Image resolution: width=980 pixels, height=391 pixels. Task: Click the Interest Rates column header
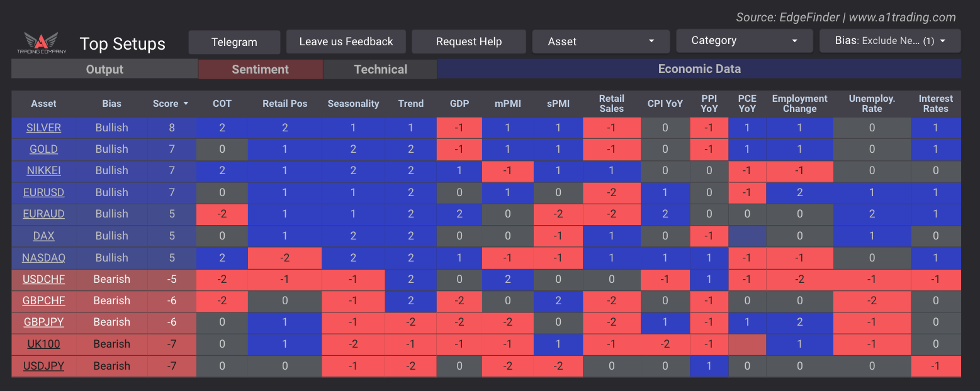tap(935, 104)
